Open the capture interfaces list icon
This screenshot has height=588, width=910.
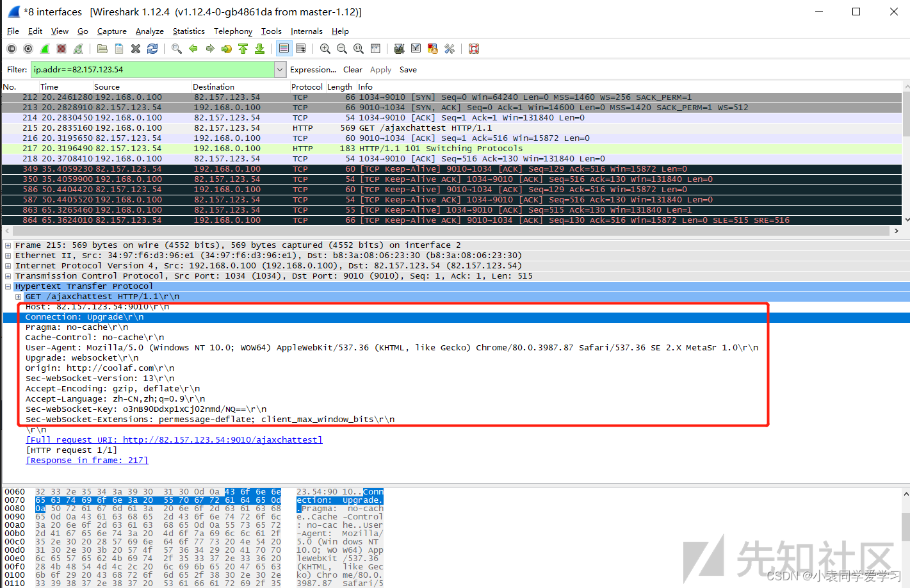click(12, 49)
